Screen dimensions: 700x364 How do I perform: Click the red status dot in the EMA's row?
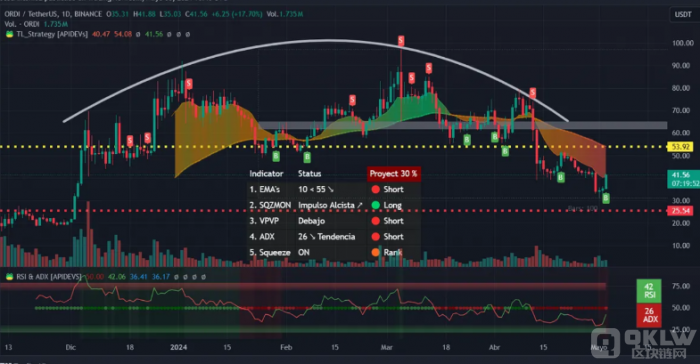(x=375, y=189)
